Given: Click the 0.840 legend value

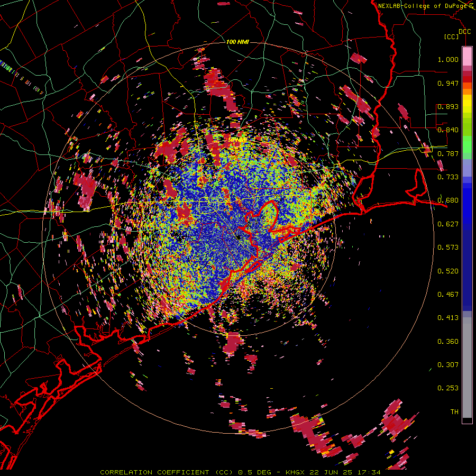Looking at the screenshot, I should [448, 130].
